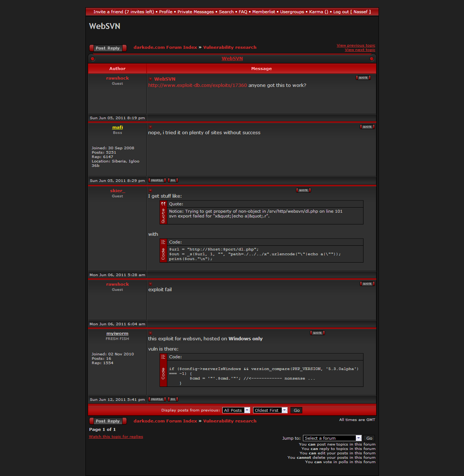Open myiworm's Profile icon button
Viewport: 464px width, 476px height.
(x=157, y=399)
